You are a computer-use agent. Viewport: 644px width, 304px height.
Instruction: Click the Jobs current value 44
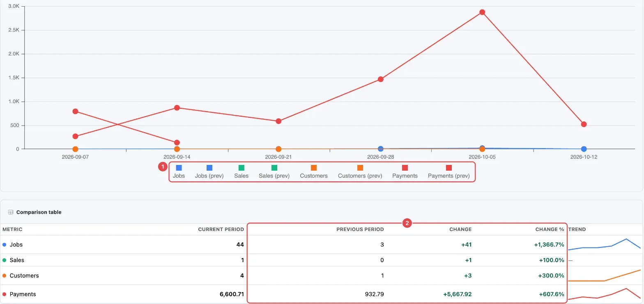click(240, 245)
